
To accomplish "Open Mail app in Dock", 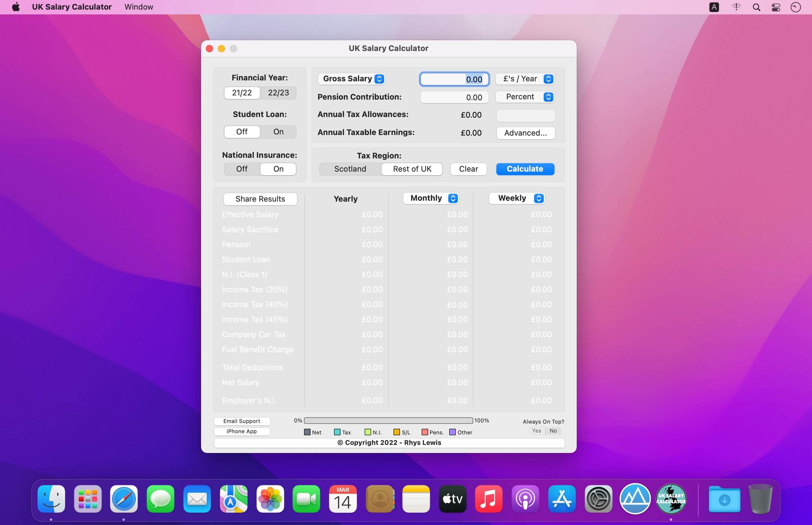I will coord(197,499).
